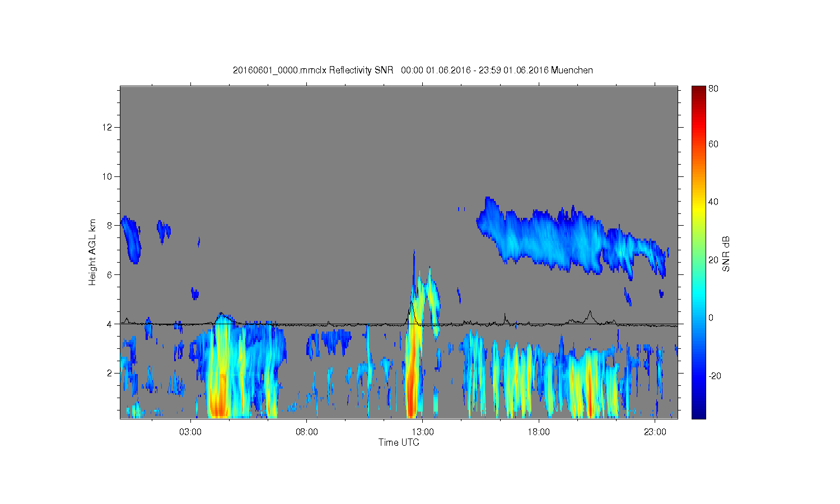Click the '23:00' time tick label
Viewport: 840px width, 504px height.
point(655,432)
